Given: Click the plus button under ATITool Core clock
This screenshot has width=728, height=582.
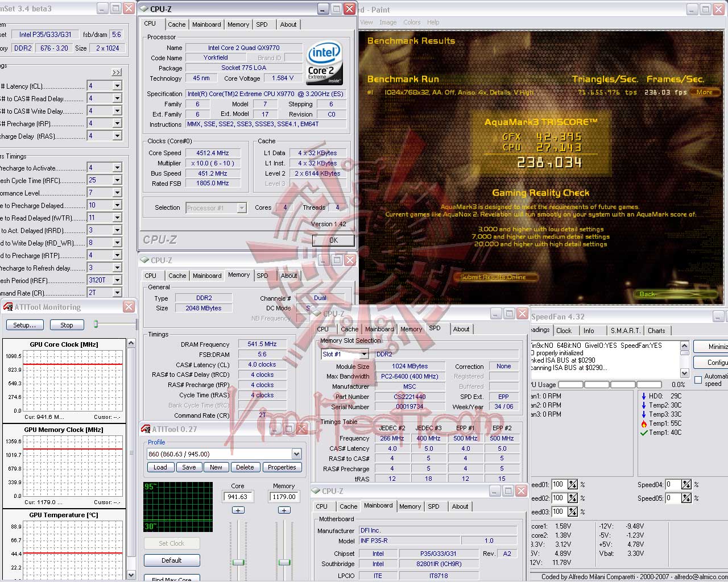Looking at the screenshot, I should (238, 510).
